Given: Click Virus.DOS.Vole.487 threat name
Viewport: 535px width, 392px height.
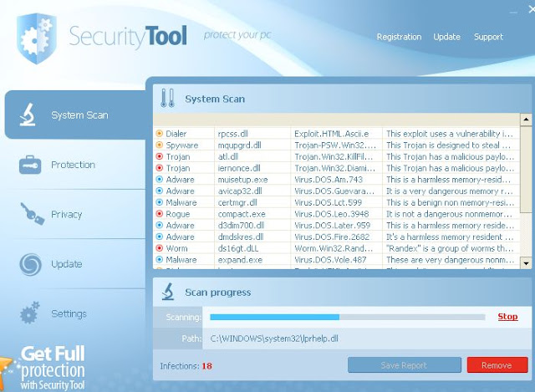Looking at the screenshot, I should point(330,260).
